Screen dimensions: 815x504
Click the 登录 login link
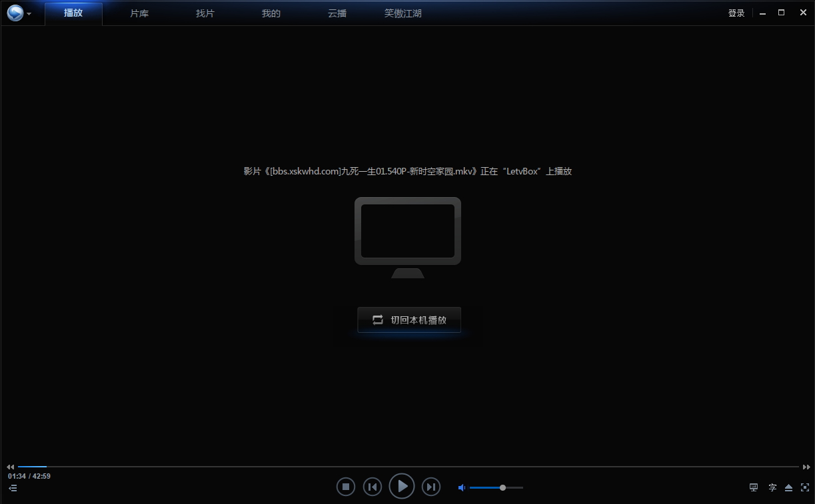(736, 13)
